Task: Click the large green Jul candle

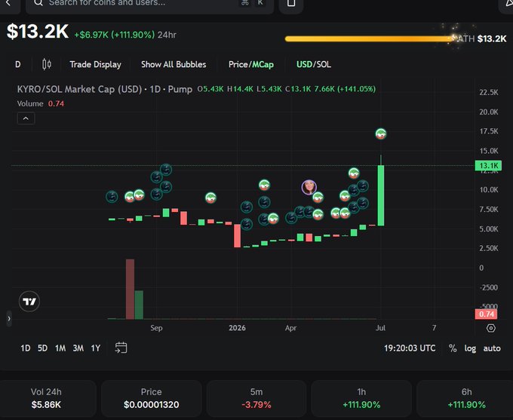Action: pyautogui.click(x=381, y=195)
